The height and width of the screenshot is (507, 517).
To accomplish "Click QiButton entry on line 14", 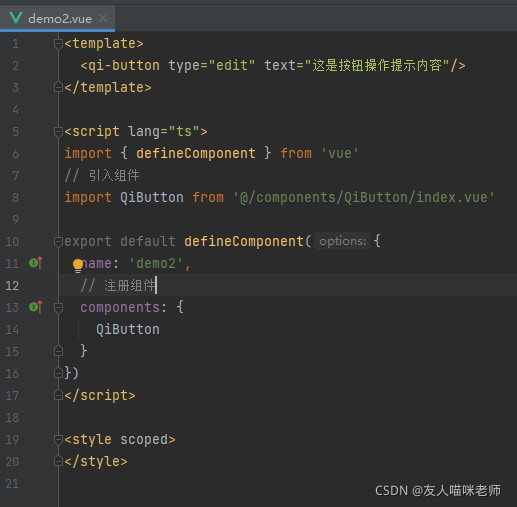I will [128, 329].
